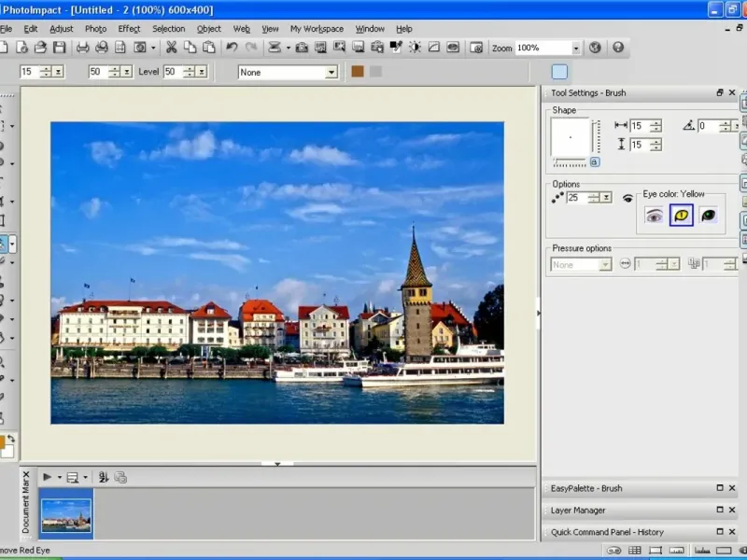Screen dimensions: 747x560
Task: Expand the EasyPalette - Brush panel
Action: [x=720, y=488]
